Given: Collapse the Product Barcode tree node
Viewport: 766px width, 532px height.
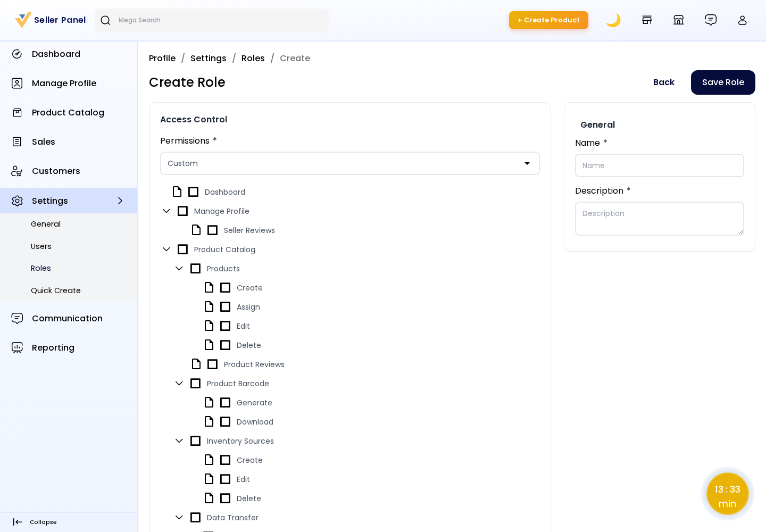Looking at the screenshot, I should click(x=179, y=383).
